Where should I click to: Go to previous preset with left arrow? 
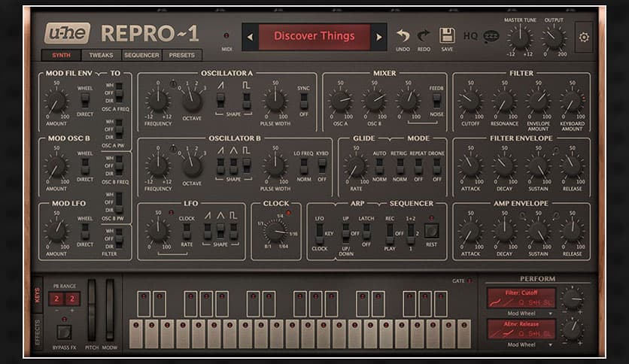249,36
